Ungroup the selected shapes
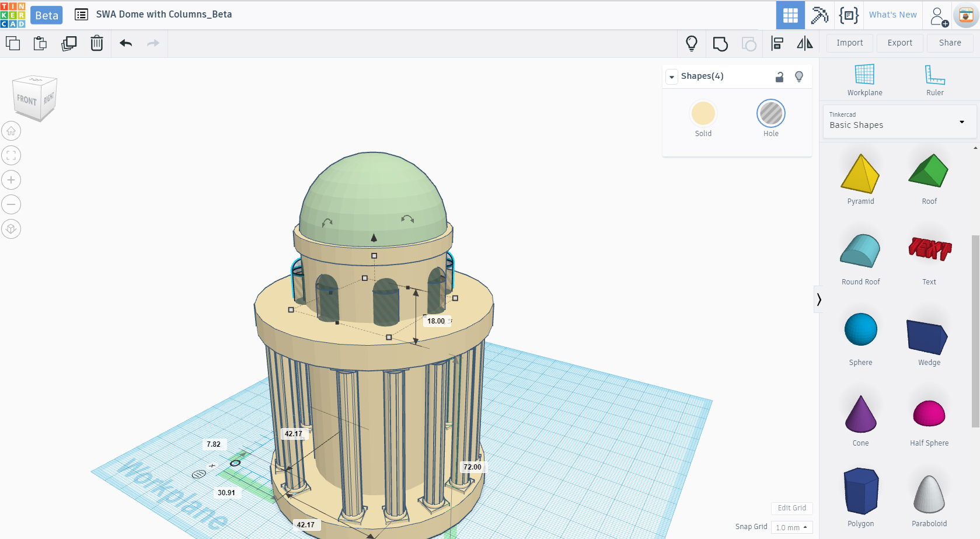The image size is (980, 539). click(x=749, y=44)
